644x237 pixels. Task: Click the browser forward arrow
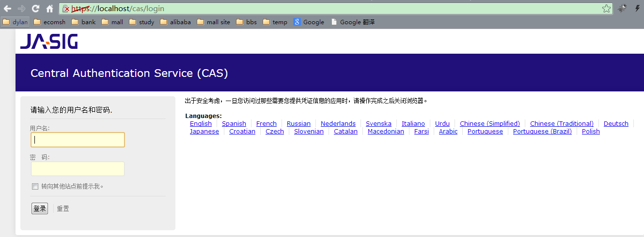[x=21, y=9]
